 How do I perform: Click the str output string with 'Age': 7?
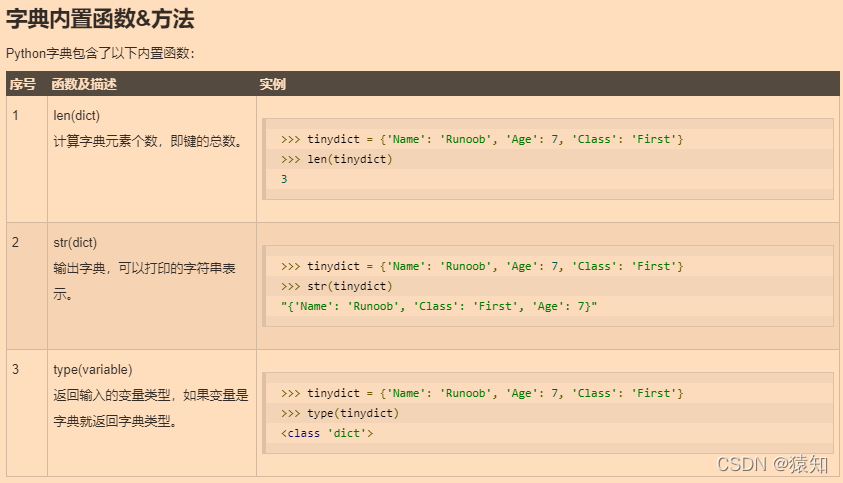coord(439,306)
